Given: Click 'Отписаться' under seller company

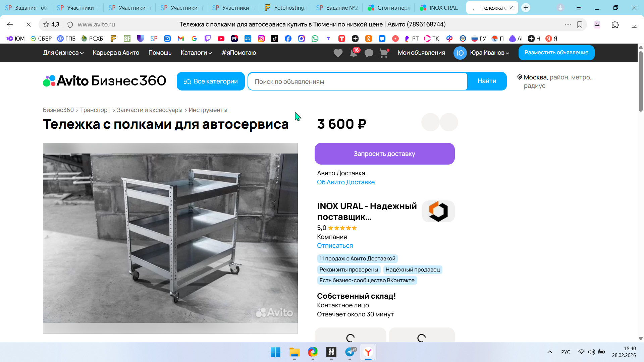Looking at the screenshot, I should [x=335, y=245].
